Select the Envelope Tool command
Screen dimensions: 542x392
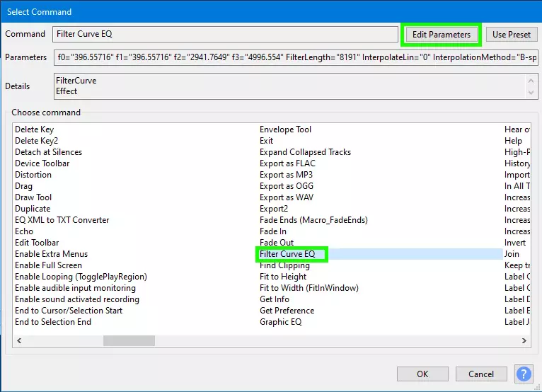click(285, 129)
